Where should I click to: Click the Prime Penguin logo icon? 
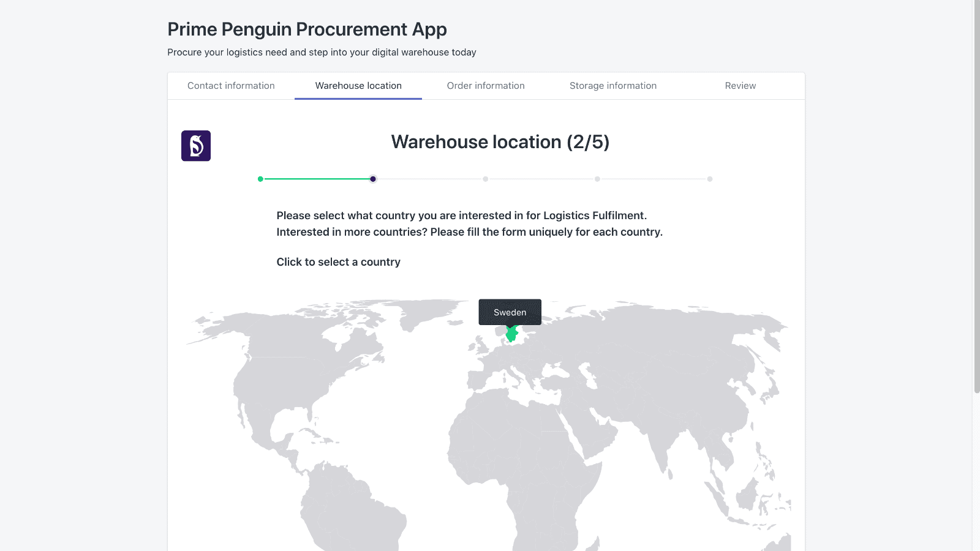click(195, 146)
